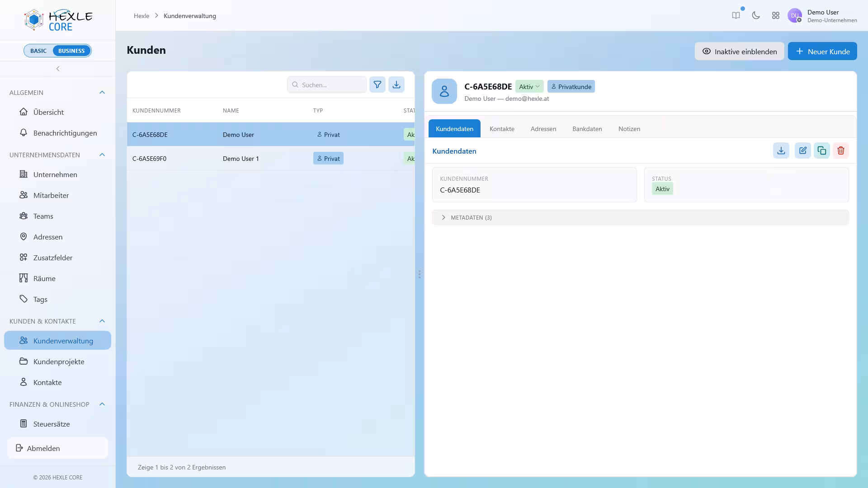
Task: Open the Demo User avatar menu
Action: coord(795,15)
